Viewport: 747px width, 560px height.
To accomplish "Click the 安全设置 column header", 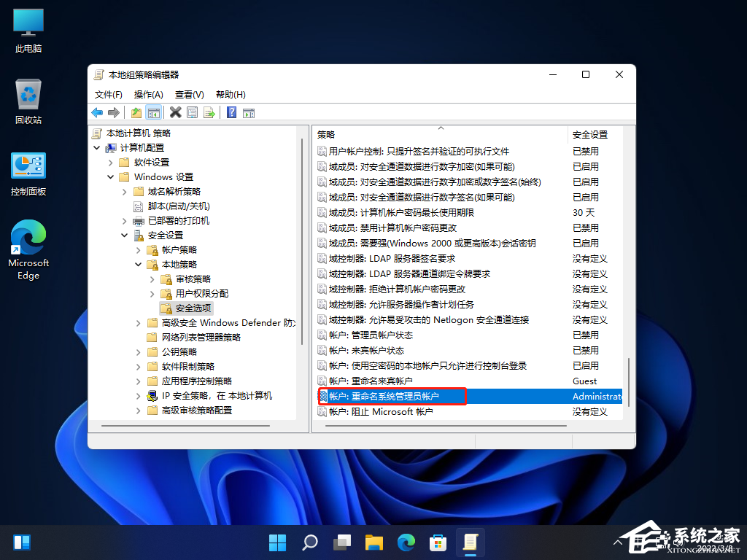I will tap(589, 135).
